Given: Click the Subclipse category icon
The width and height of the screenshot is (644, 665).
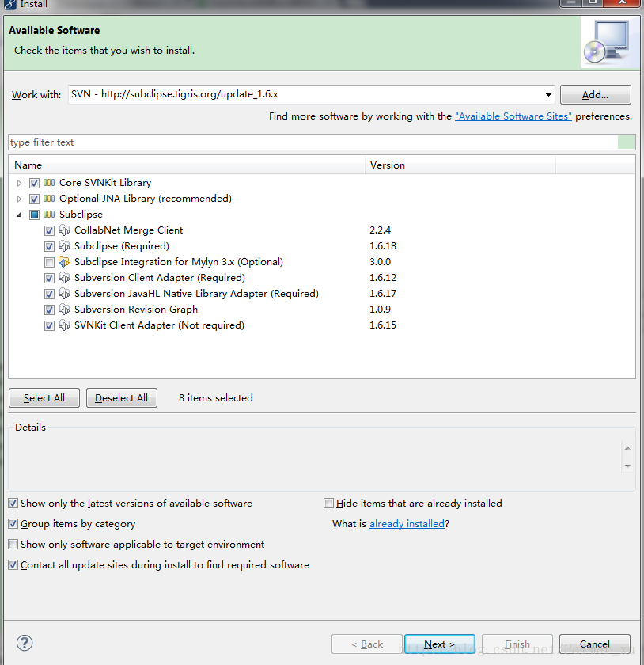Looking at the screenshot, I should pos(49,215).
